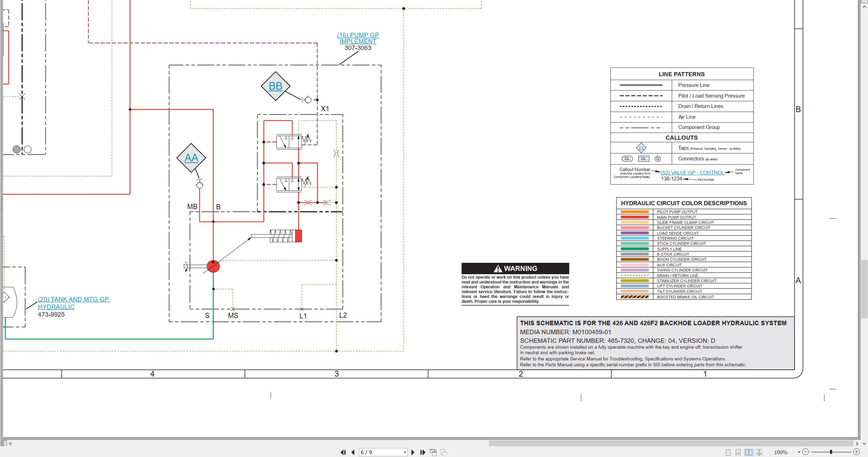The width and height of the screenshot is (868, 457).
Task: Click the greyed-out next view icon
Action: tap(444, 452)
